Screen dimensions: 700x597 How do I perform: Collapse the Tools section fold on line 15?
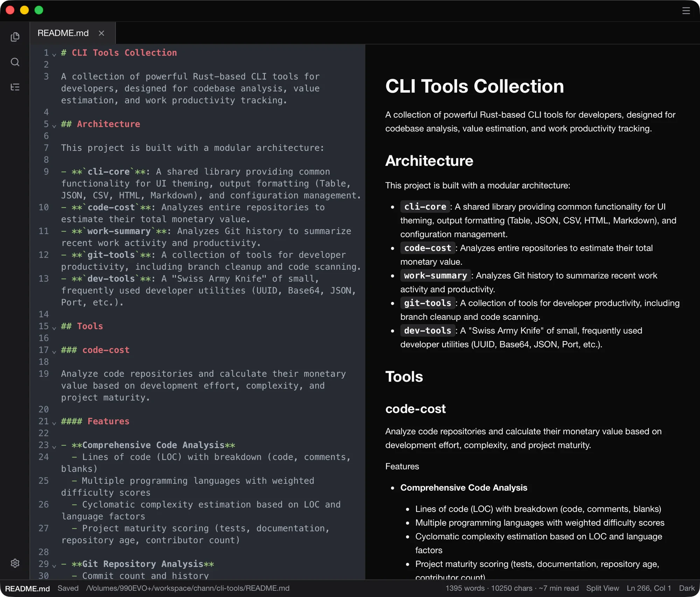(54, 328)
